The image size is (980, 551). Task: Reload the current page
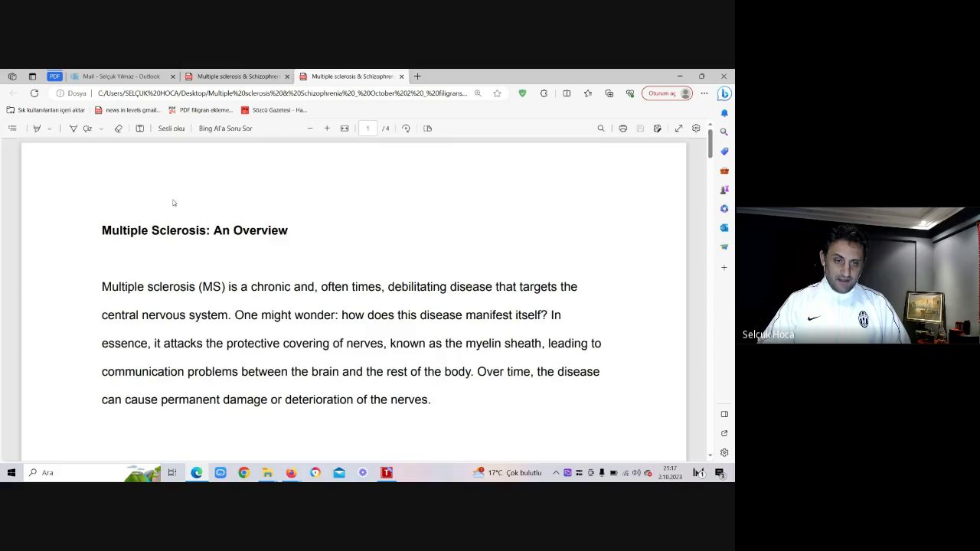(x=34, y=93)
